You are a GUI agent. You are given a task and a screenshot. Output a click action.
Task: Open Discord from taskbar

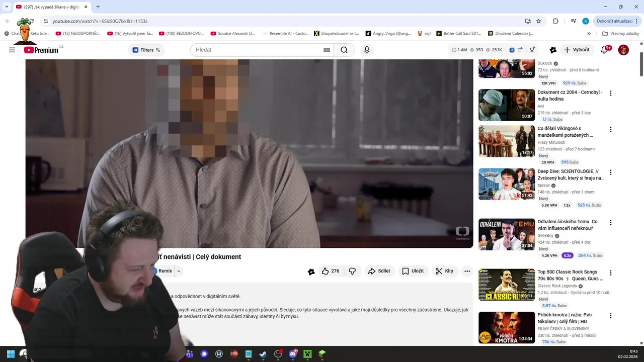pos(293,354)
